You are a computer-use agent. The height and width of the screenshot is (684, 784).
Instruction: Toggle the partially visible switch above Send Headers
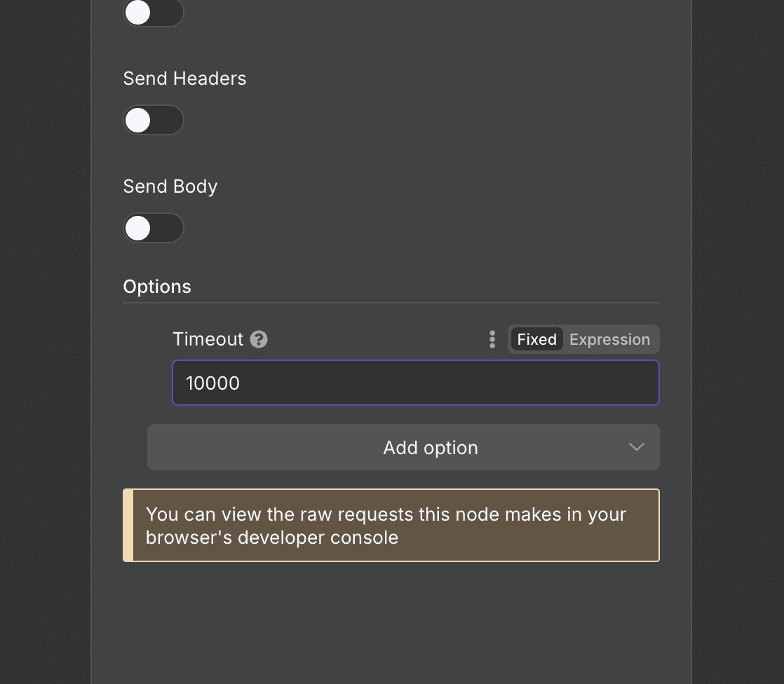point(154,13)
